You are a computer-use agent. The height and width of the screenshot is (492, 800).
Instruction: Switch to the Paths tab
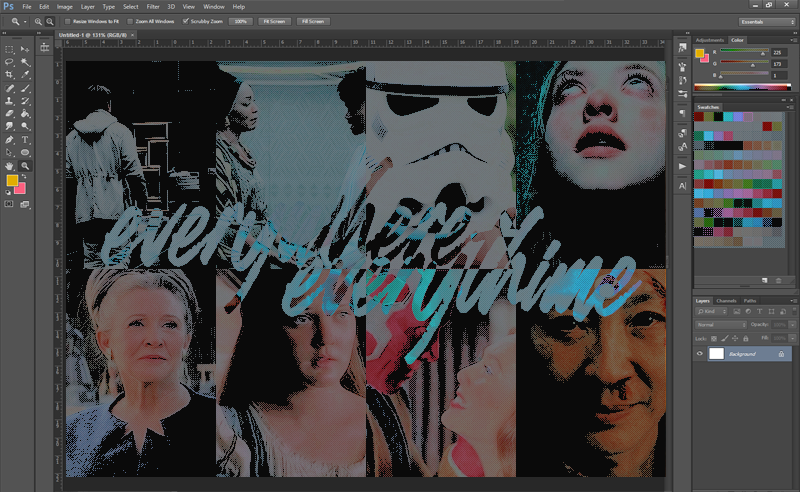pos(749,301)
